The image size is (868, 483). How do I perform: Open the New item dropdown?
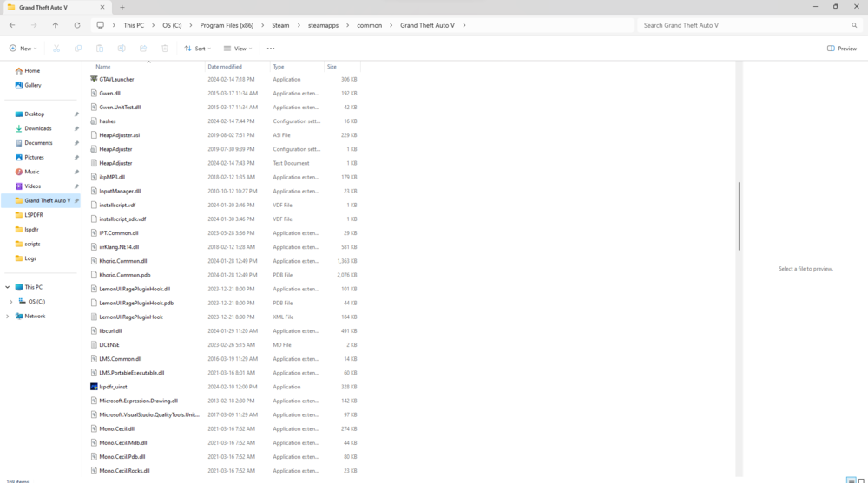click(23, 49)
